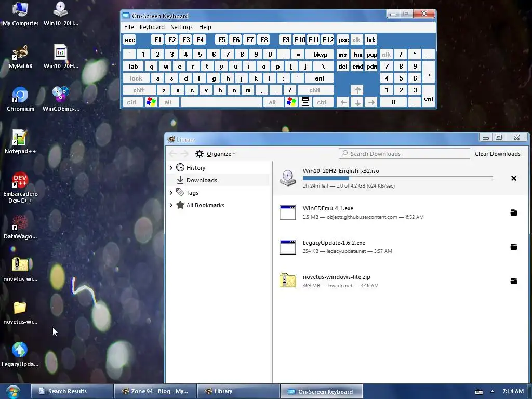
Task: Open containing folder for novetus-windows-lite.zip
Action: (514, 281)
